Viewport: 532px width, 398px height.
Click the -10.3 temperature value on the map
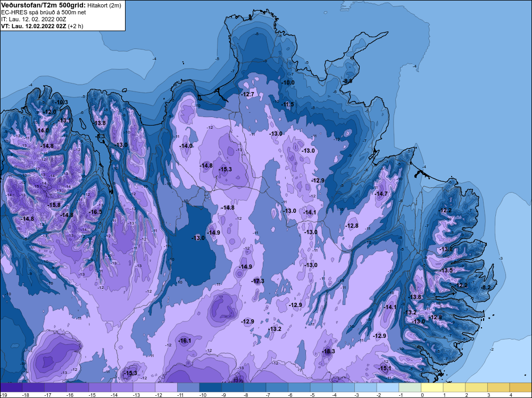(61, 103)
